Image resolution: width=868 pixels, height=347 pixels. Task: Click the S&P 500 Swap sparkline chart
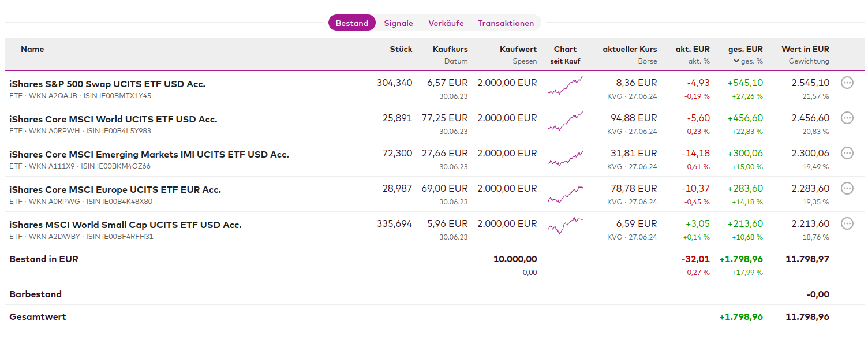(x=565, y=85)
